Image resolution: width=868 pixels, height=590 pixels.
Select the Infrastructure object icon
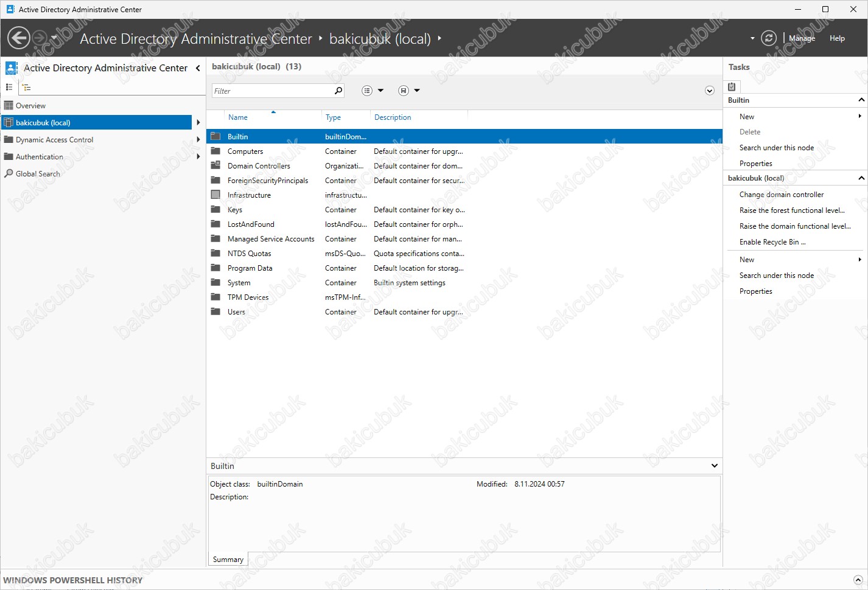click(x=215, y=195)
